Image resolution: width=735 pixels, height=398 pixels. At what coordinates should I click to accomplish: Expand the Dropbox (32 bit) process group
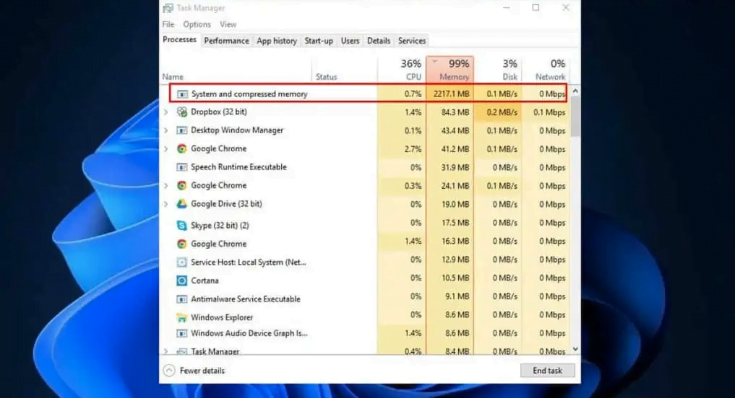pos(166,112)
